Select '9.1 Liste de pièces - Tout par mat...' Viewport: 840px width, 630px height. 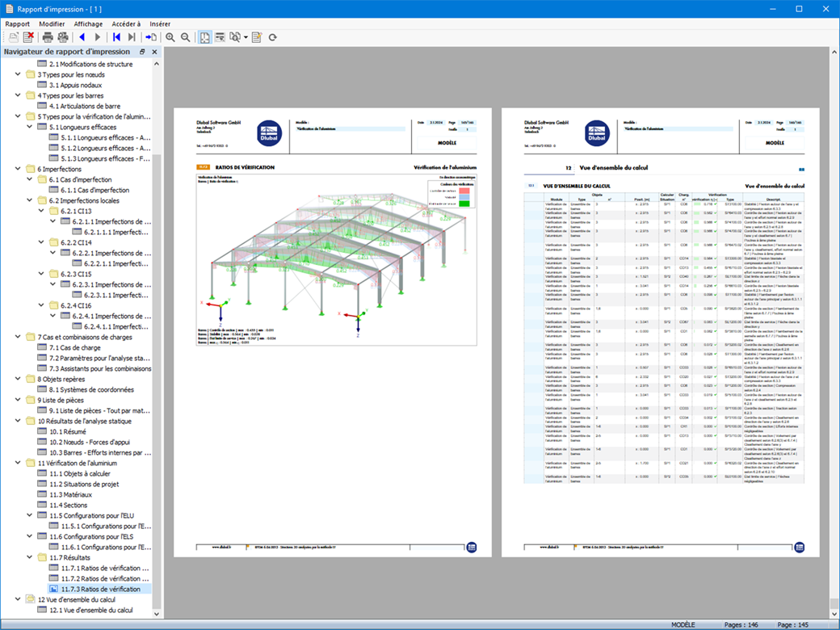tap(99, 410)
